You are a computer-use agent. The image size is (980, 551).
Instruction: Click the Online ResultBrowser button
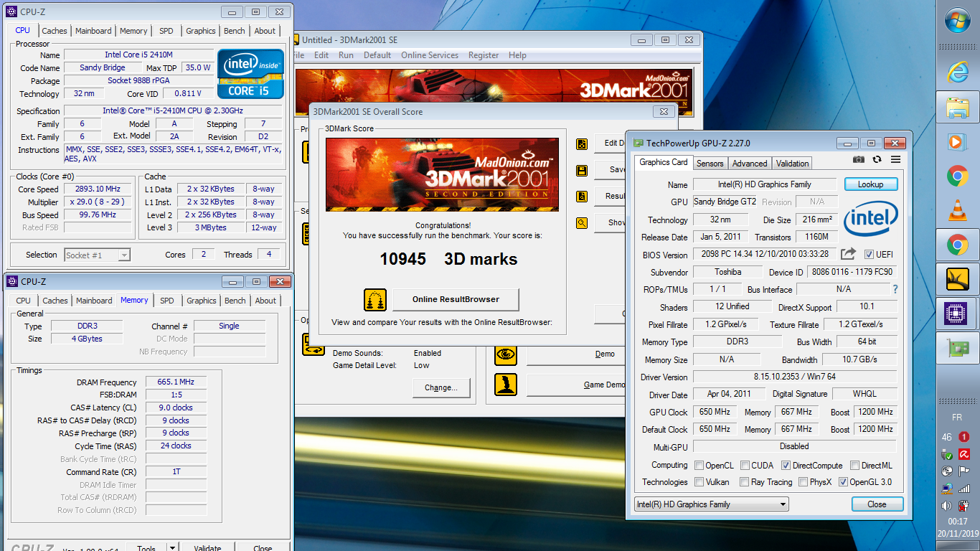pos(456,300)
